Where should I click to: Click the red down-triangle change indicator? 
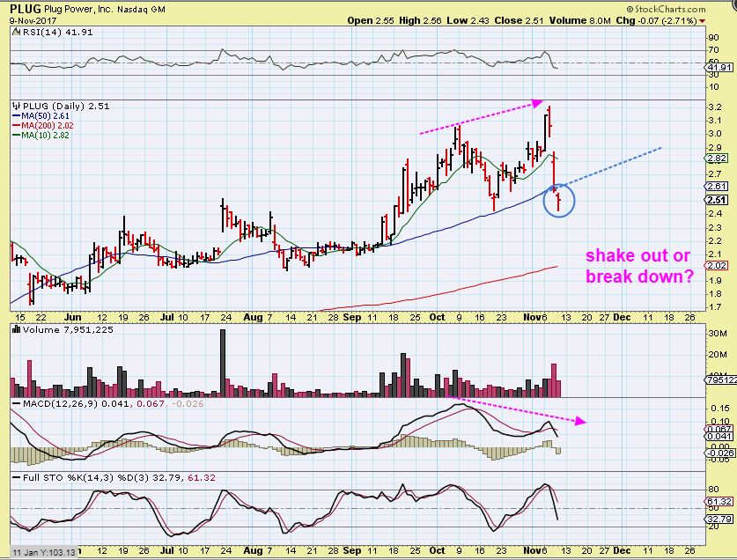tap(702, 21)
